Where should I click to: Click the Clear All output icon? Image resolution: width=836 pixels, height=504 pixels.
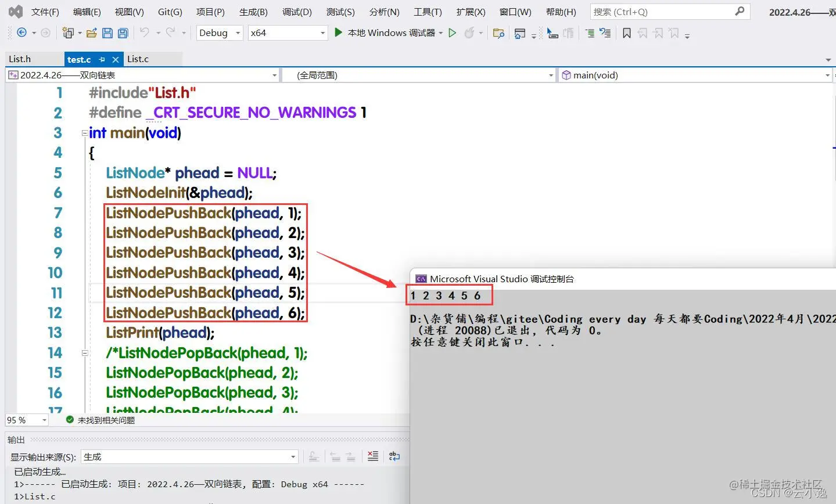tap(373, 456)
